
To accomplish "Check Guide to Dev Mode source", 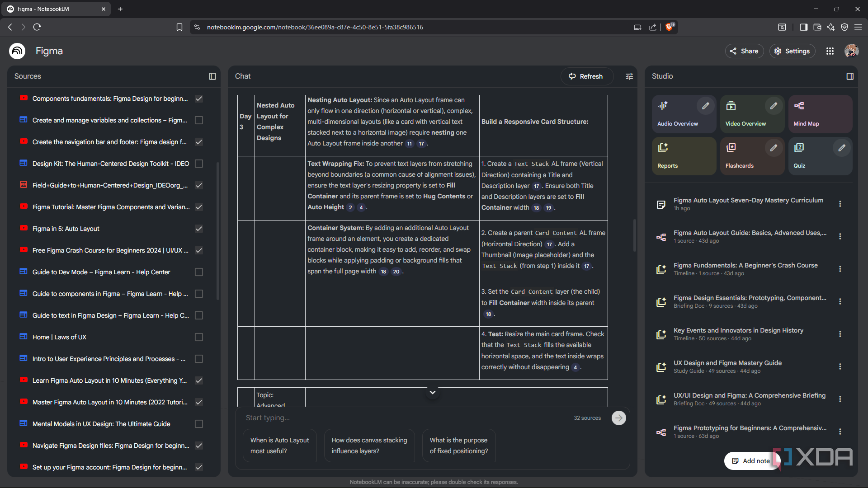I will 199,272.
